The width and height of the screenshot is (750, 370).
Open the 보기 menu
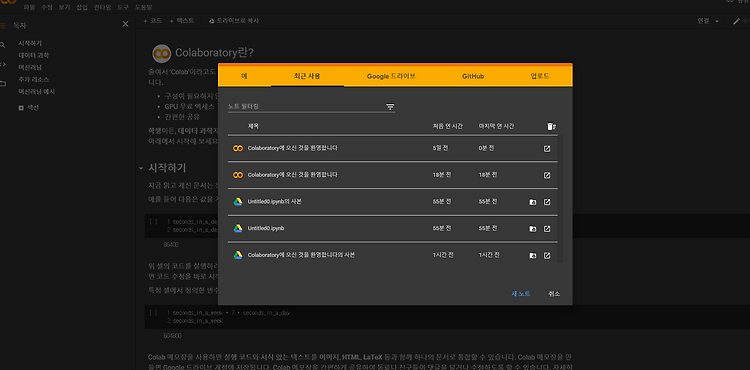point(64,8)
